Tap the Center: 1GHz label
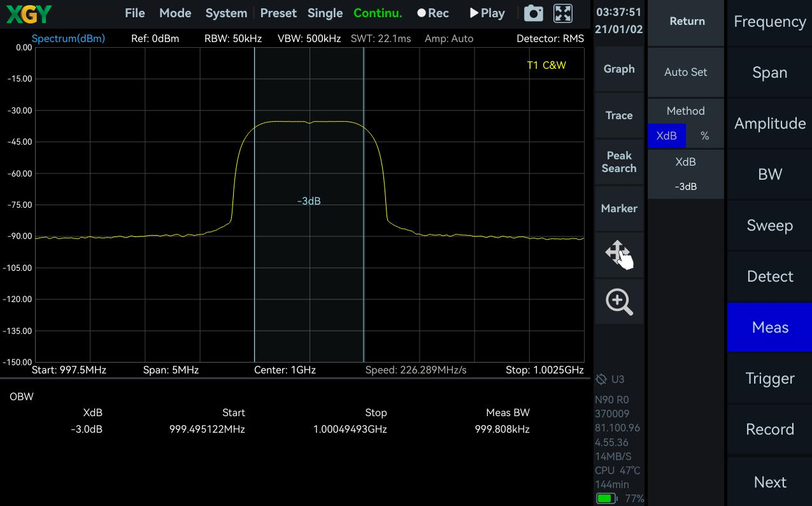The image size is (812, 506). pyautogui.click(x=285, y=370)
